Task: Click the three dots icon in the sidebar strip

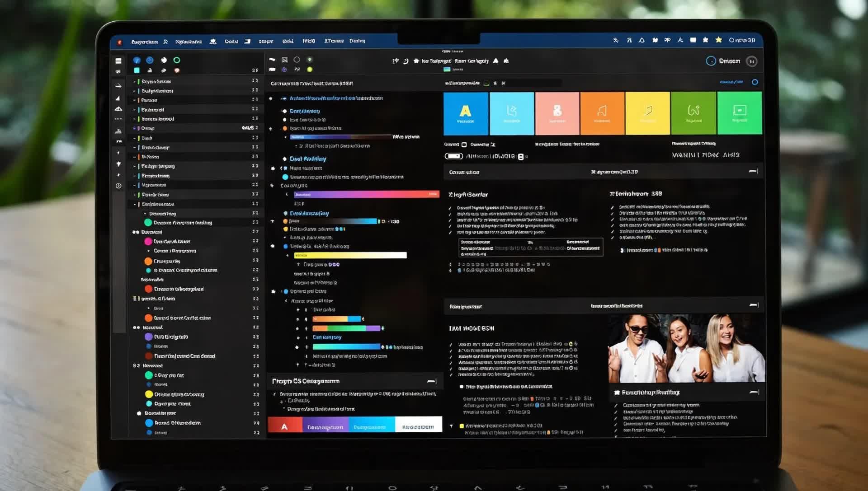Action: [x=118, y=119]
